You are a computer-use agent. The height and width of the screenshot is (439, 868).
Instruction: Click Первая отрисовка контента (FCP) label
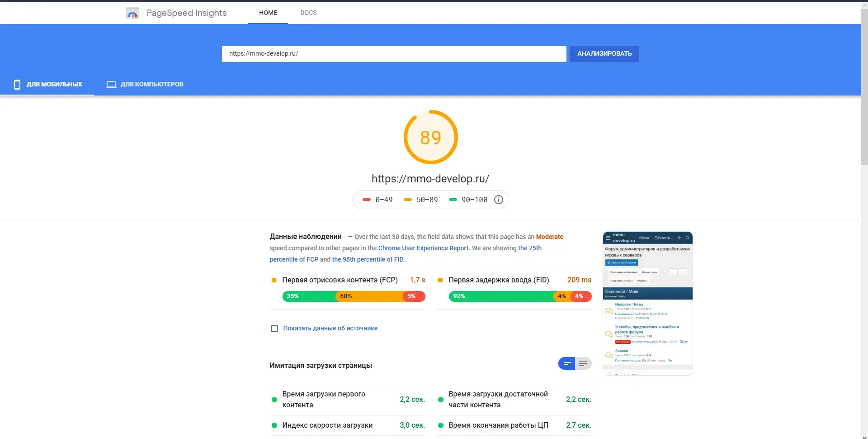[x=340, y=280]
